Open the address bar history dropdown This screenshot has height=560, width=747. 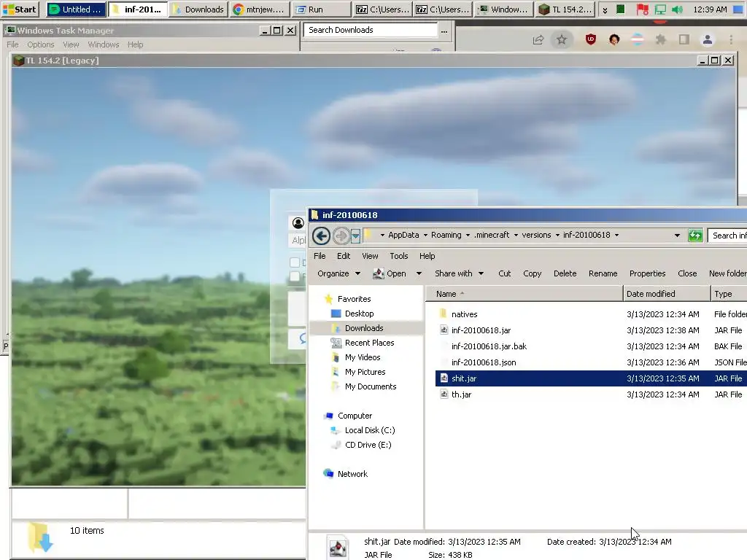[677, 236]
